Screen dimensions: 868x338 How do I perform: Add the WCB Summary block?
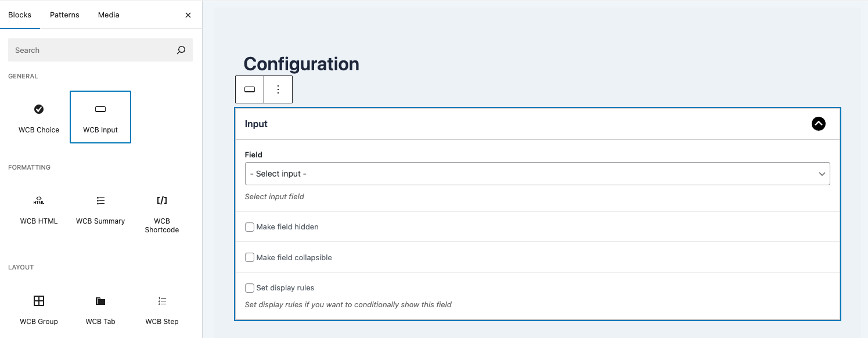point(100,209)
